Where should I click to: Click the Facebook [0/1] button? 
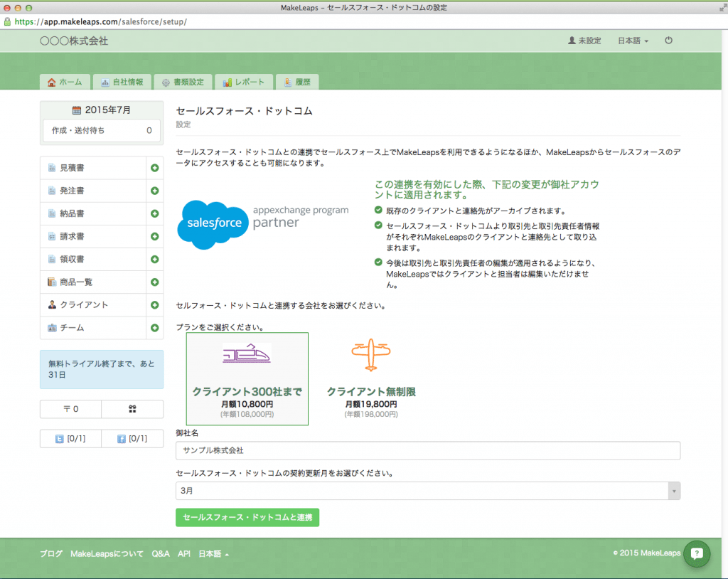(132, 438)
